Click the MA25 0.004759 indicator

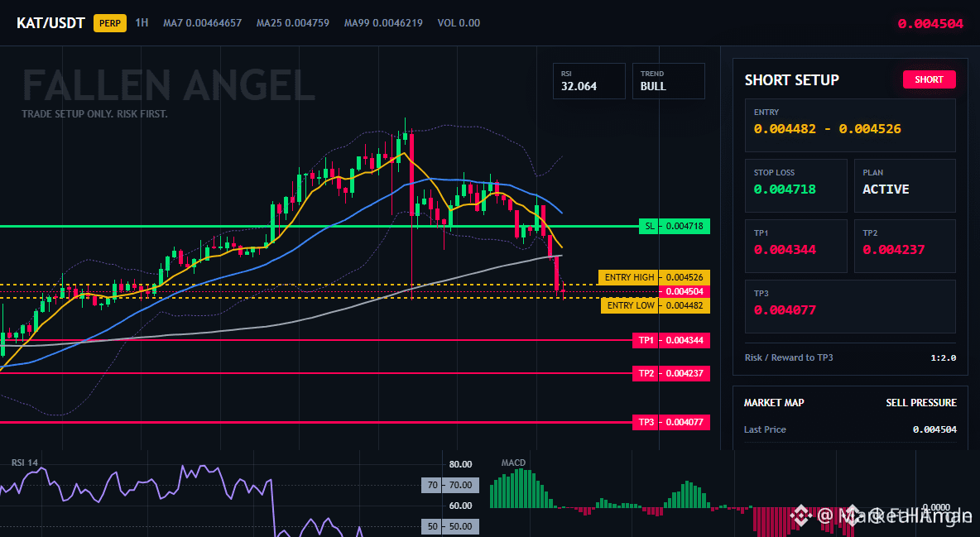(292, 23)
